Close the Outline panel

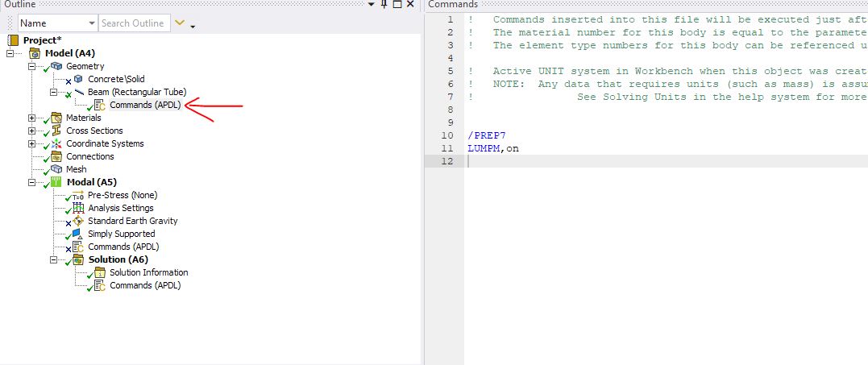click(x=410, y=4)
